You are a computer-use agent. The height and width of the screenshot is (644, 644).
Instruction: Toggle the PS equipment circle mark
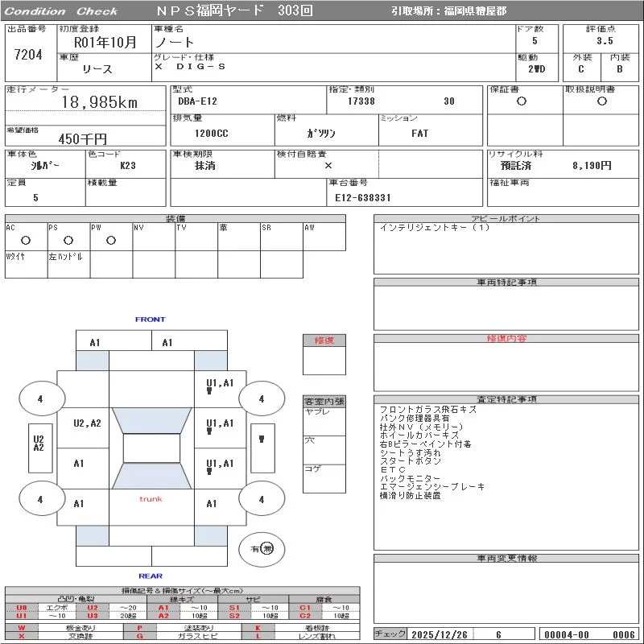[x=68, y=240]
